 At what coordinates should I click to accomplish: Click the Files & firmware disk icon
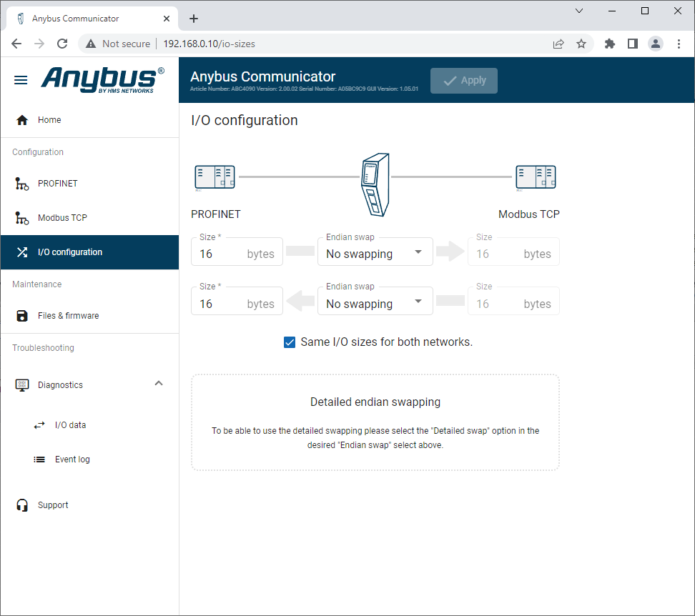[22, 316]
